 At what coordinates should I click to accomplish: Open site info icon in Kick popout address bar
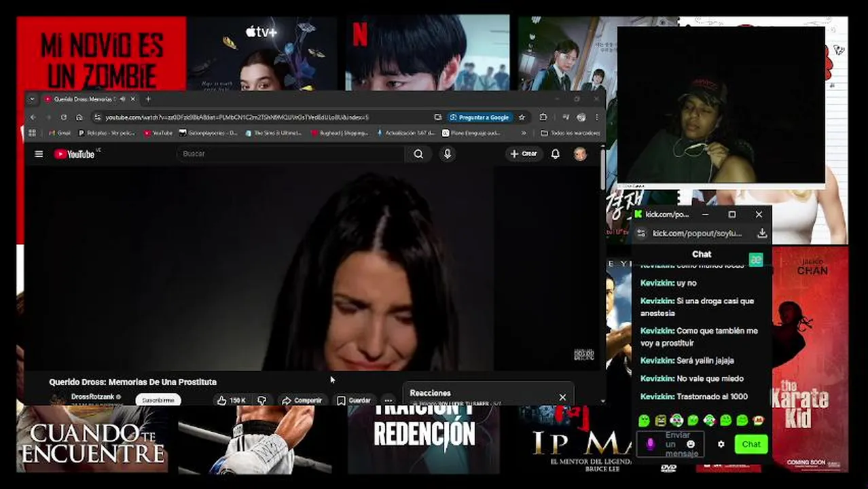[x=640, y=233]
